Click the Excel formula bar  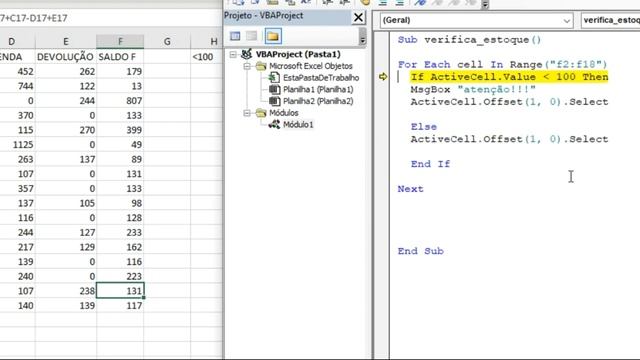click(110, 18)
